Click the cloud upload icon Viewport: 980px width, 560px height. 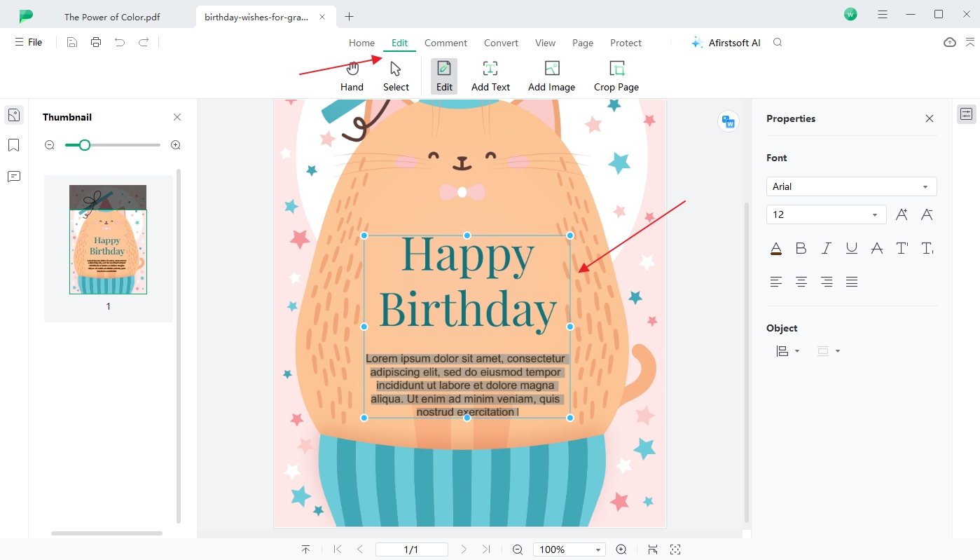(x=950, y=43)
